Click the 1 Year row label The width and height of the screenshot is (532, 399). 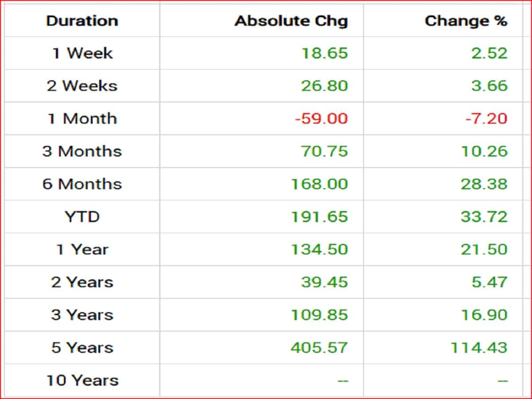(x=82, y=250)
